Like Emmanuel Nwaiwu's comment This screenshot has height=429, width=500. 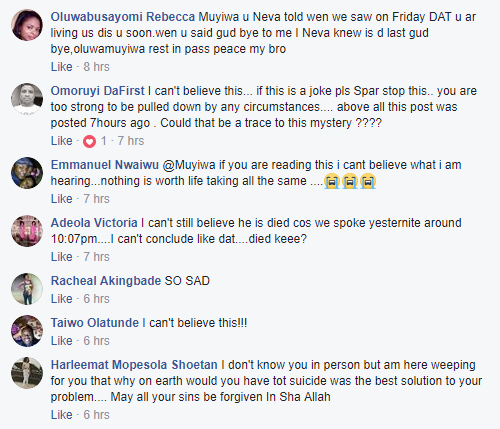point(61,199)
